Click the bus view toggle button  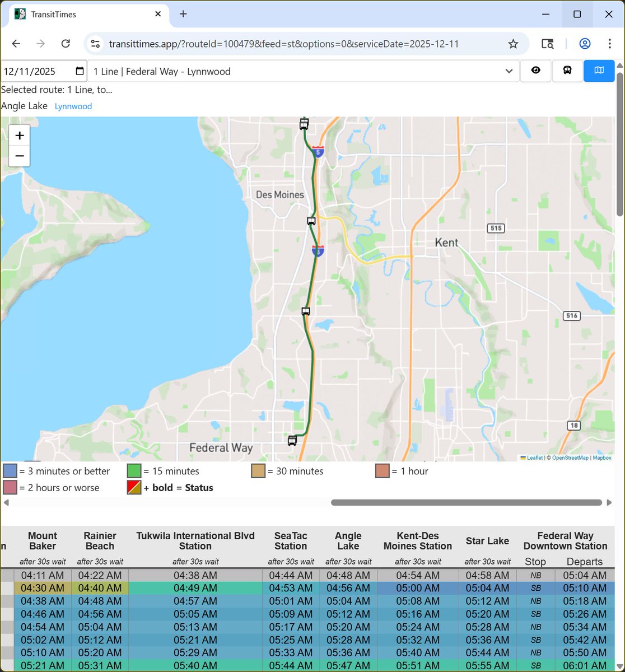coord(567,71)
